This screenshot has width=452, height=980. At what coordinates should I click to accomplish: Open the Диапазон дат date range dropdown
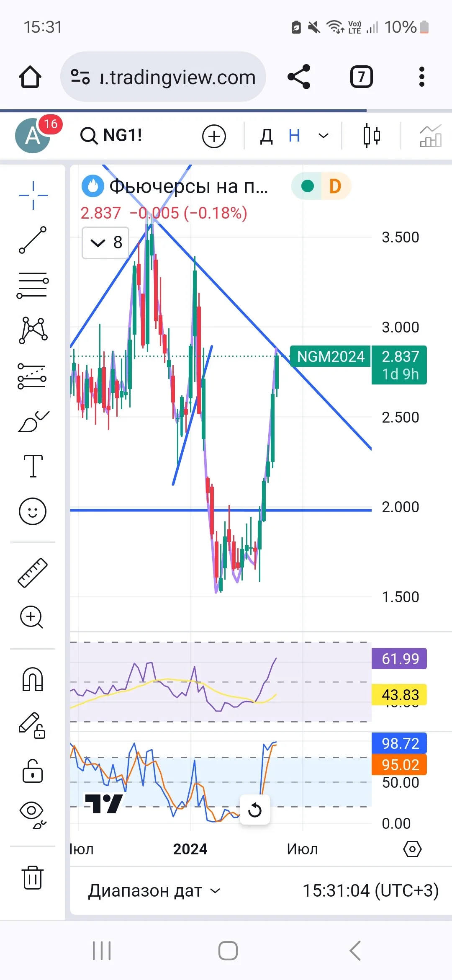pyautogui.click(x=154, y=890)
